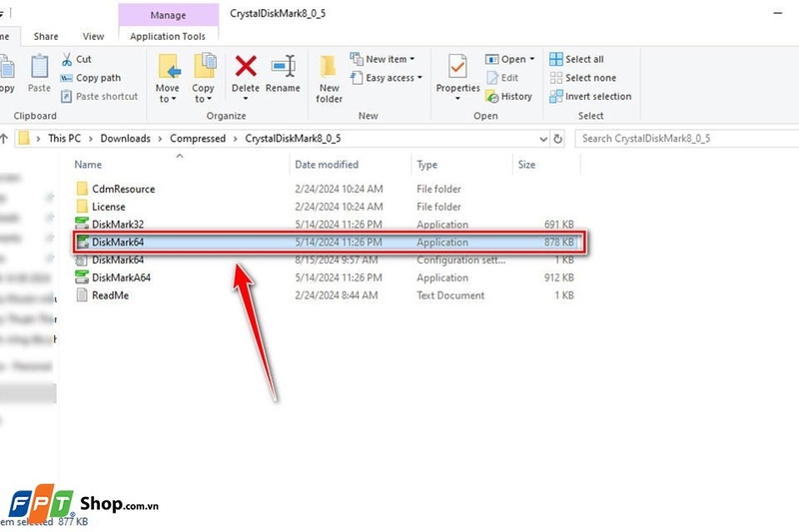The width and height of the screenshot is (799, 532).
Task: Click the License folder icon
Action: click(82, 207)
